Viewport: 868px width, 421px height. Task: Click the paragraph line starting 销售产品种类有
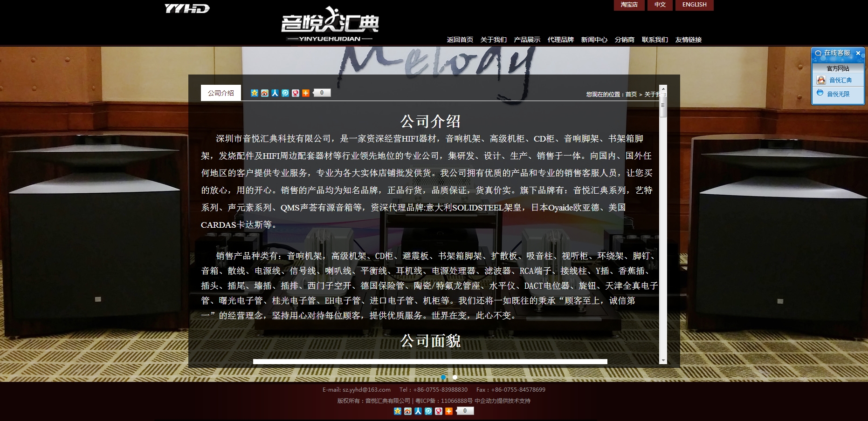click(x=437, y=256)
